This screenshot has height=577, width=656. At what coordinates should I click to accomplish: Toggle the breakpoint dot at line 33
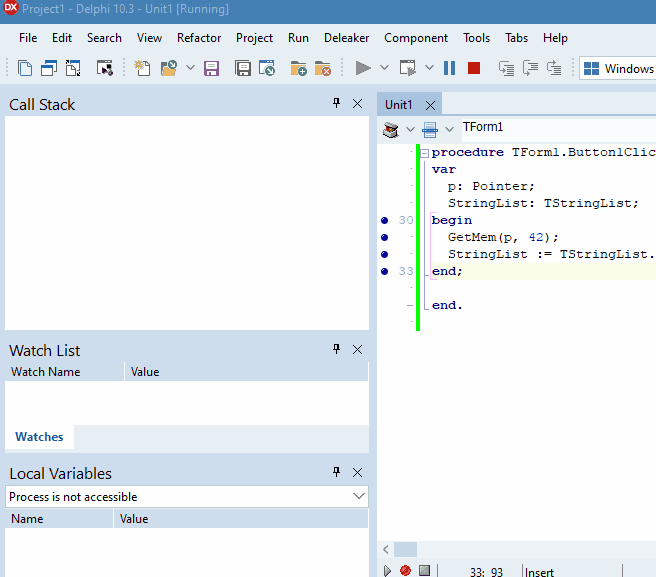tap(384, 271)
